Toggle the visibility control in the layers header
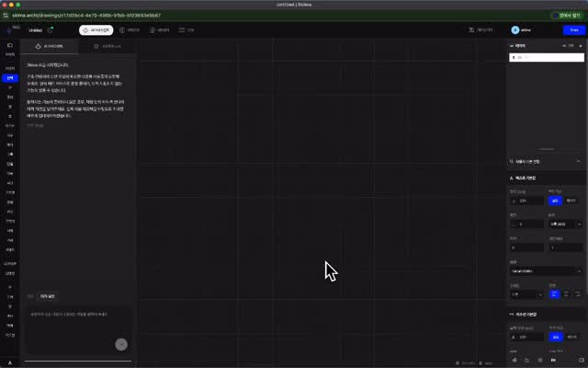Image resolution: width=588 pixels, height=368 pixels. tap(568, 46)
